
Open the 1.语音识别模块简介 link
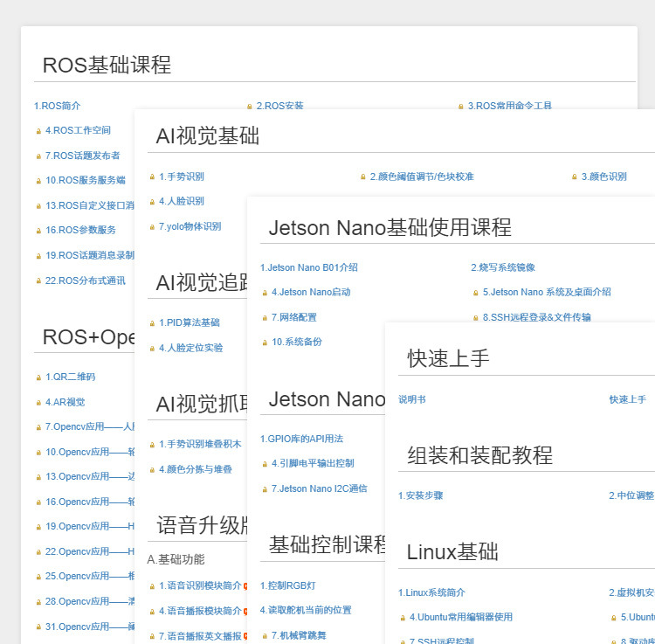200,585
